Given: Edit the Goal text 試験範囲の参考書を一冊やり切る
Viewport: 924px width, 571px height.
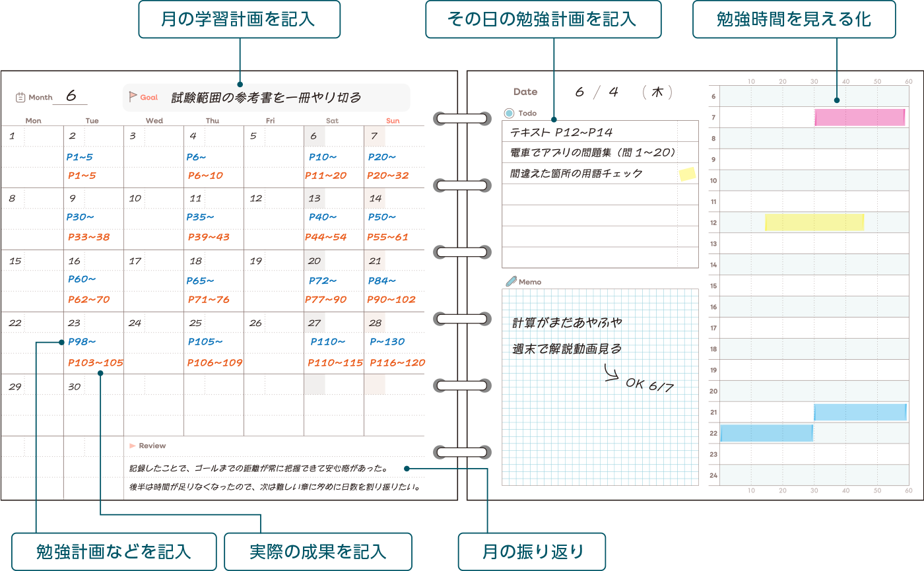Looking at the screenshot, I should pyautogui.click(x=266, y=98).
